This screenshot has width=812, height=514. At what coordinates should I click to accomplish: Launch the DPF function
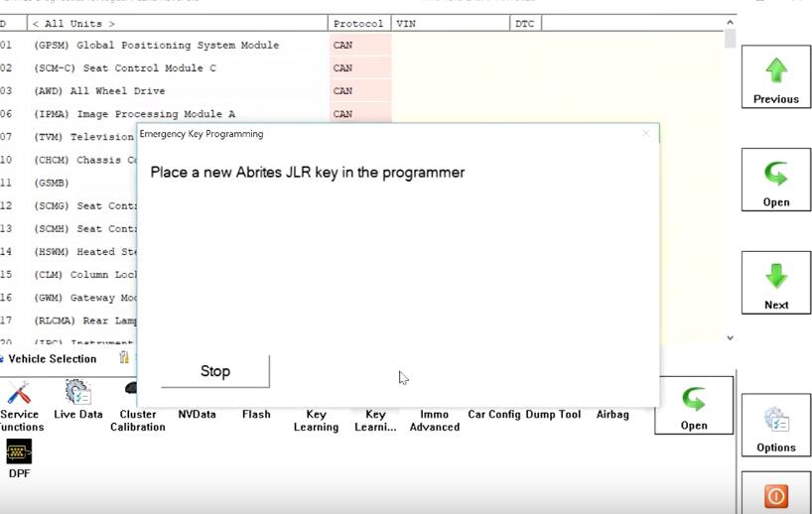19,458
